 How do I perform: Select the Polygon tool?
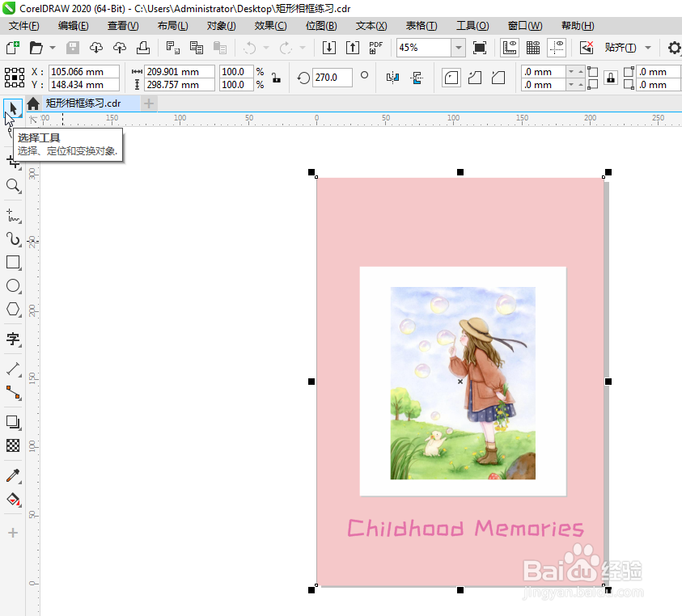[13, 310]
